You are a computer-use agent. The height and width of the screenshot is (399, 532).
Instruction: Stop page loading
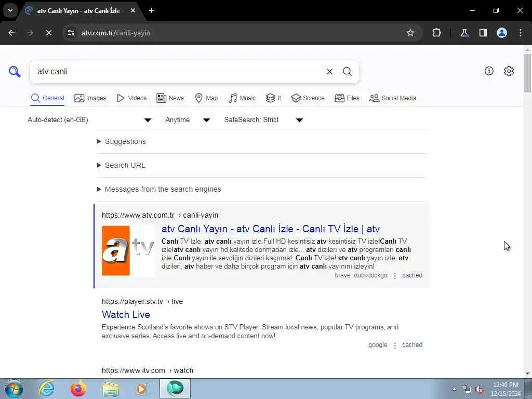click(x=49, y=33)
